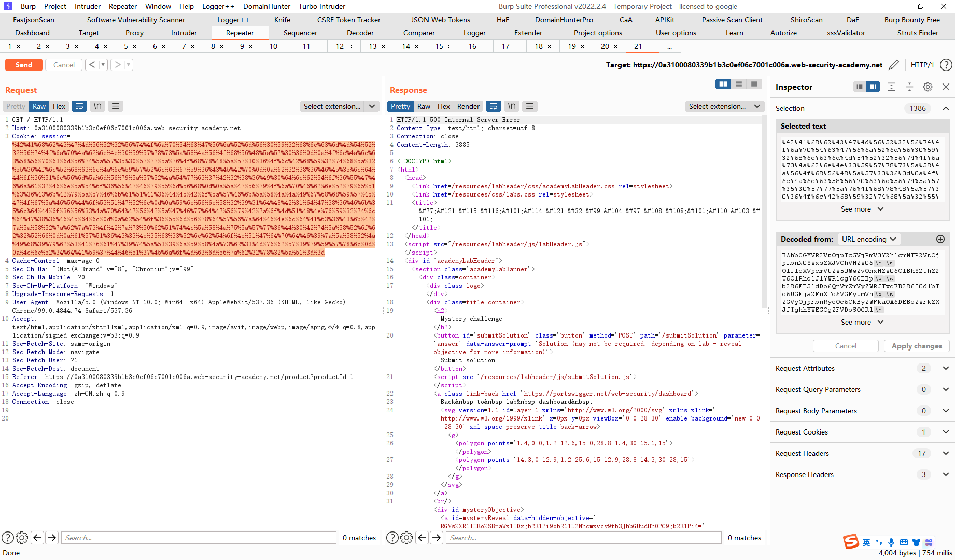
Task: Switch Response view to Pretty
Action: 400,106
